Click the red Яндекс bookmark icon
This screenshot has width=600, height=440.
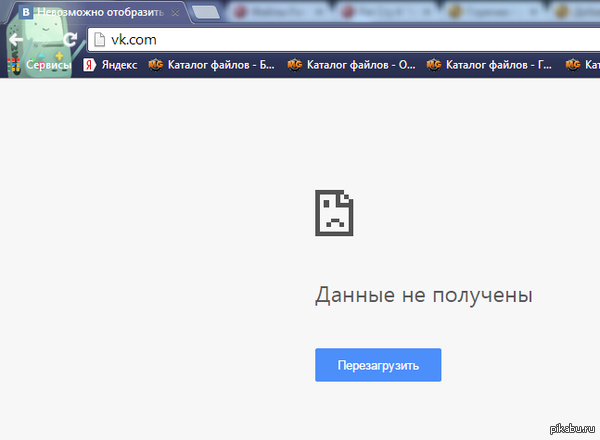pyautogui.click(x=89, y=64)
